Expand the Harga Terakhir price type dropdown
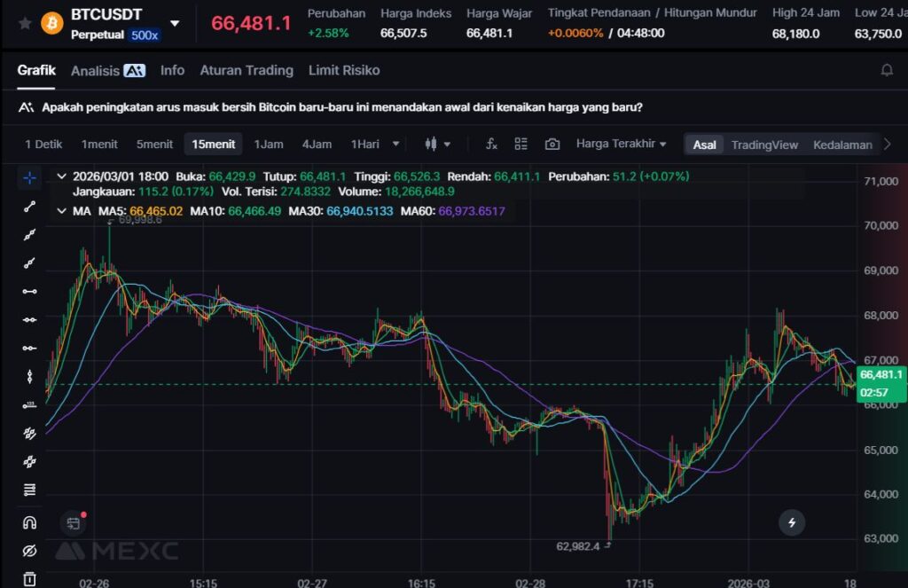This screenshot has height=588, width=908. [621, 144]
